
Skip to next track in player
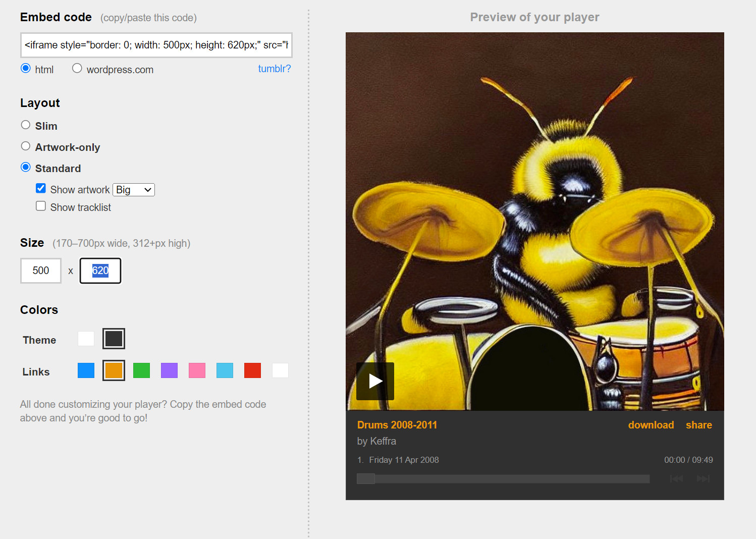pyautogui.click(x=703, y=478)
